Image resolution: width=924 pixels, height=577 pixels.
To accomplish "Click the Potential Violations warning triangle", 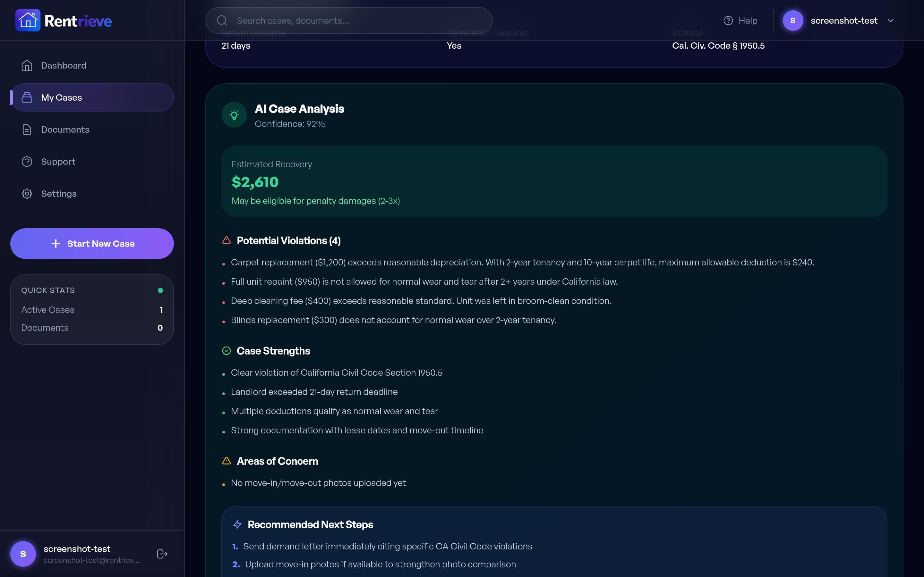I will coord(227,240).
